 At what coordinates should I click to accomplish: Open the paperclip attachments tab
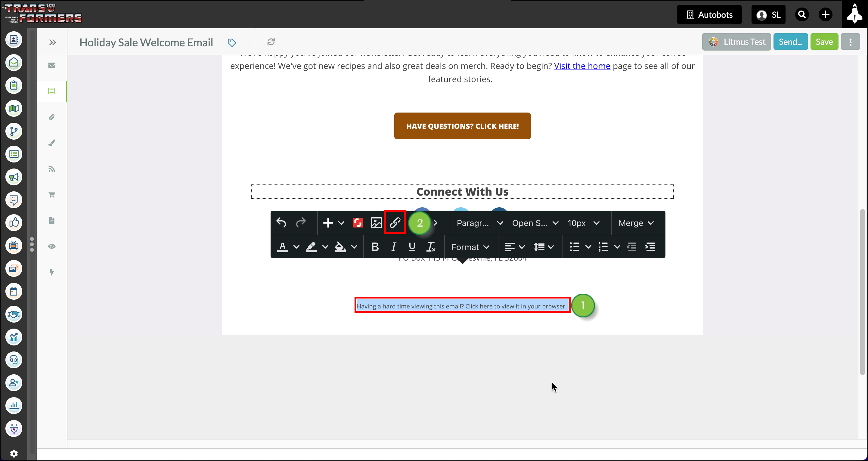pos(51,117)
